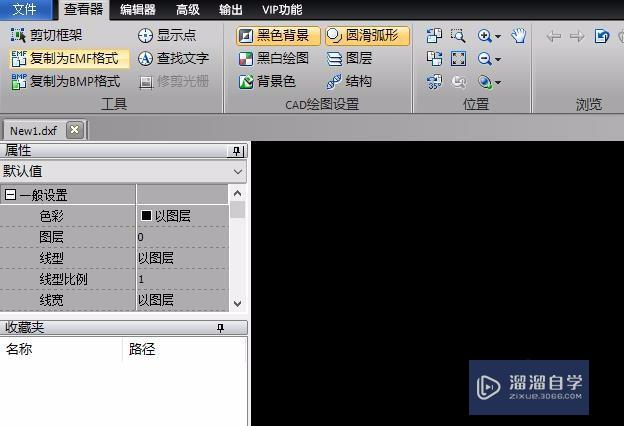This screenshot has height=426, width=624.
Task: Open 查找文字 find text tool
Action: tap(173, 59)
